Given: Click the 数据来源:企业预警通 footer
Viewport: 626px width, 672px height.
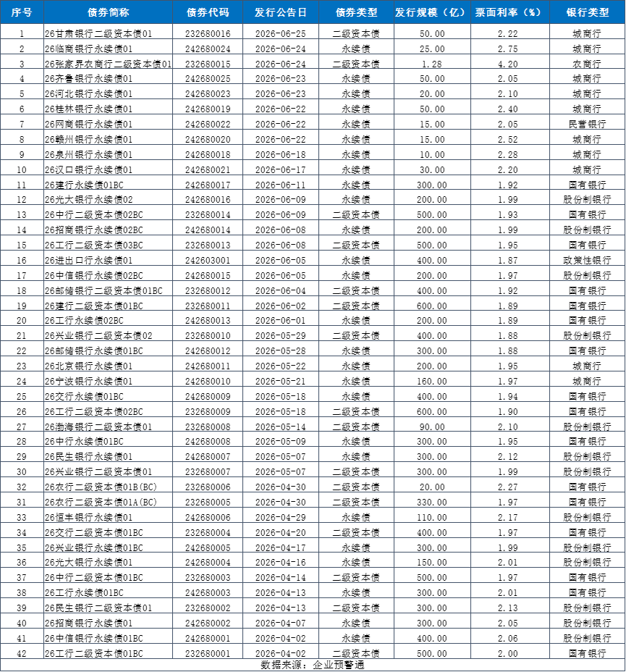Looking at the screenshot, I should click(313, 665).
